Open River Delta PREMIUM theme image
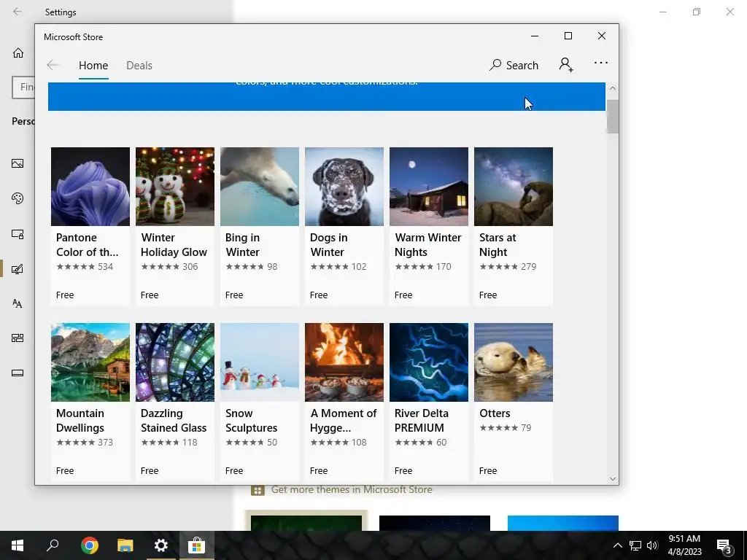The image size is (747, 560). coord(429,362)
